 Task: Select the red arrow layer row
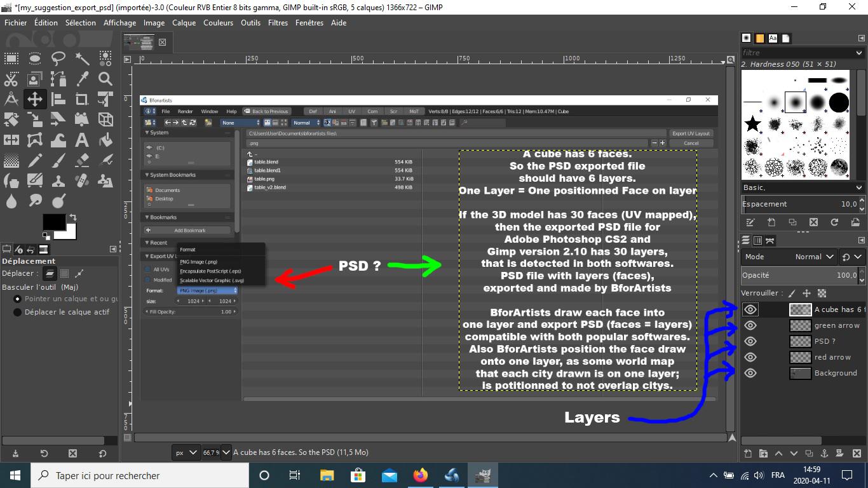pyautogui.click(x=803, y=357)
